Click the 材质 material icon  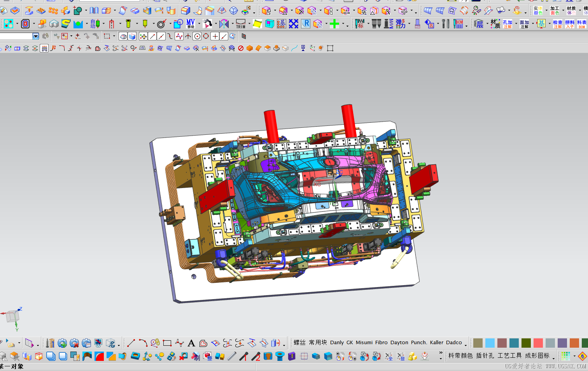tap(495, 24)
